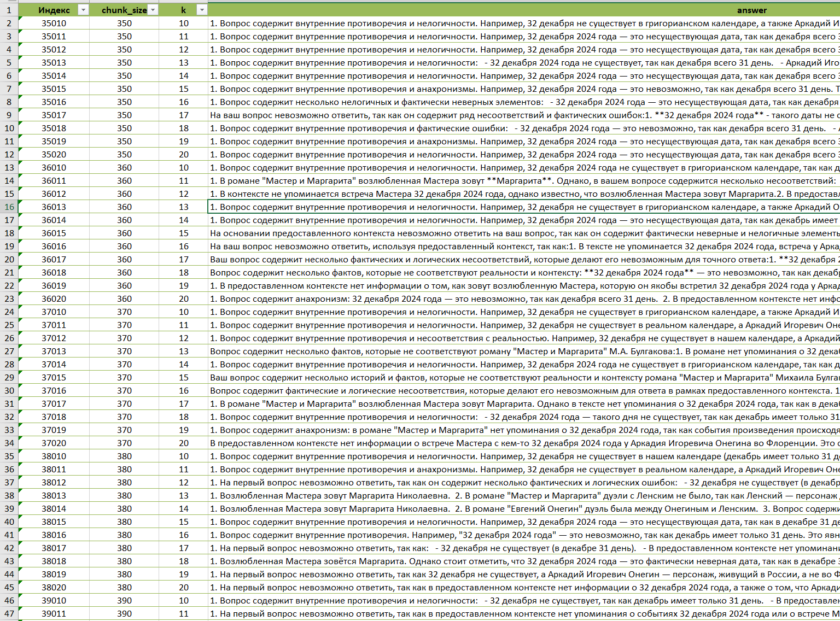Select answer cell for index 38014
The width and height of the screenshot is (840, 621).
524,508
